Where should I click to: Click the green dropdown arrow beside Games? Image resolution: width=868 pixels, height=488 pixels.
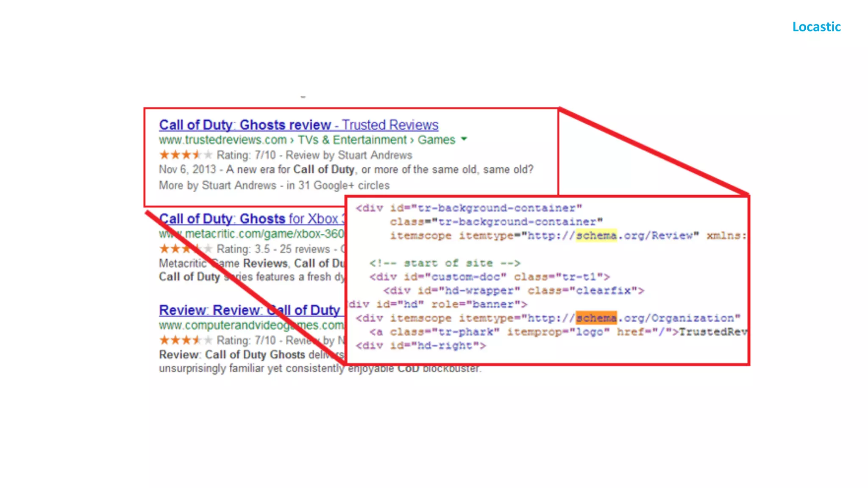click(x=464, y=139)
